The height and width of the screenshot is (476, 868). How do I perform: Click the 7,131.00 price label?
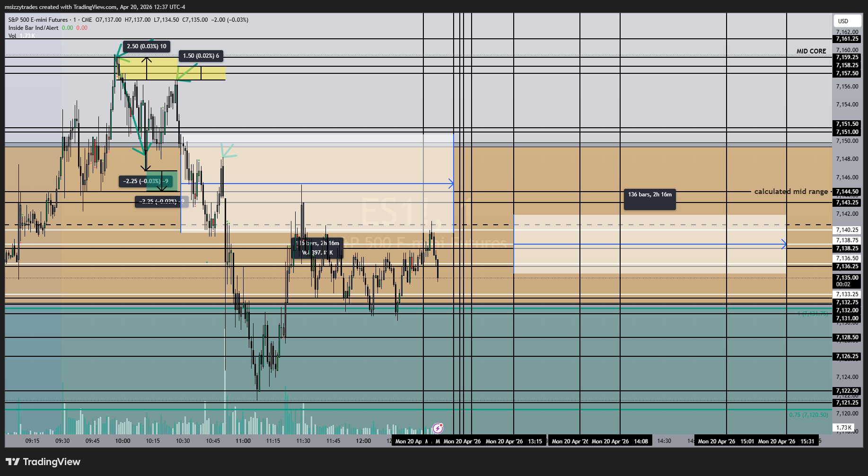[x=847, y=318]
